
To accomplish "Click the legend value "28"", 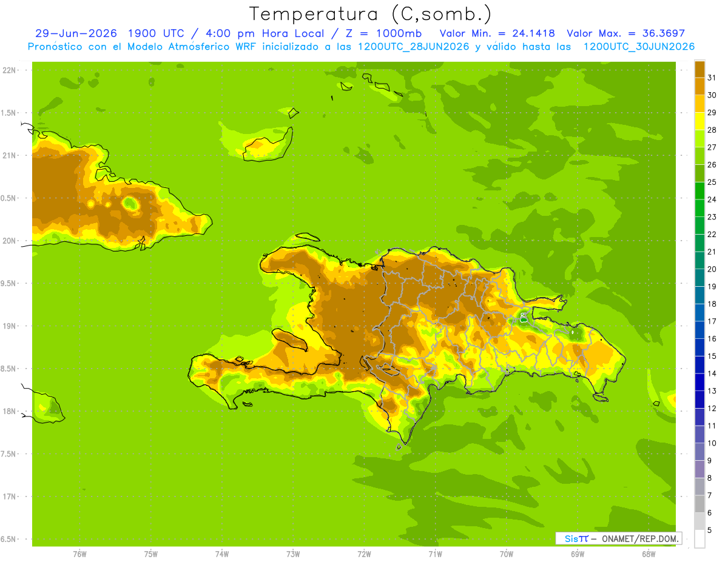I will point(712,130).
